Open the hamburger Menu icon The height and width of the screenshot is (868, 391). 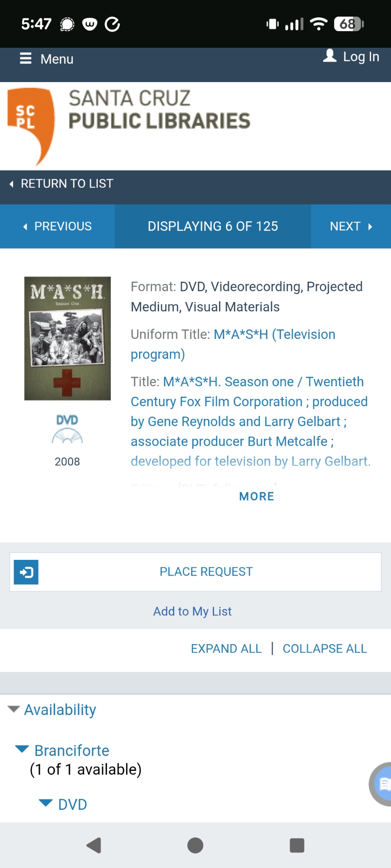(26, 59)
